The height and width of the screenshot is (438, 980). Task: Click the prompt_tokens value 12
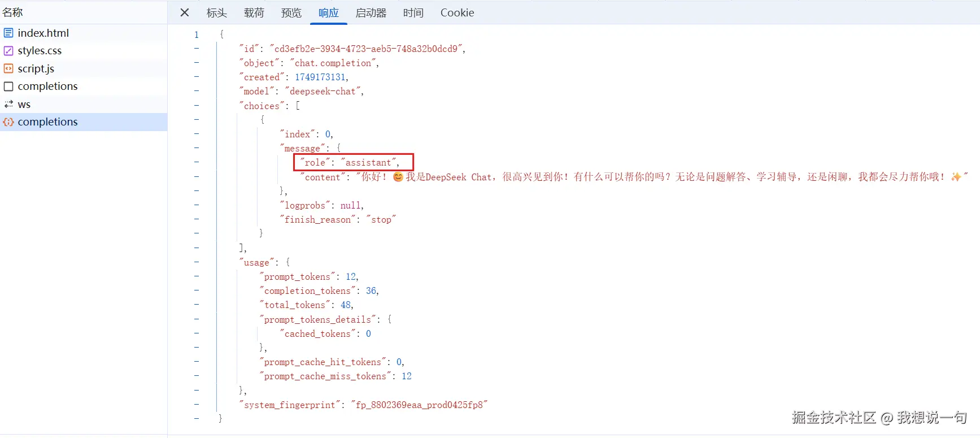click(351, 276)
